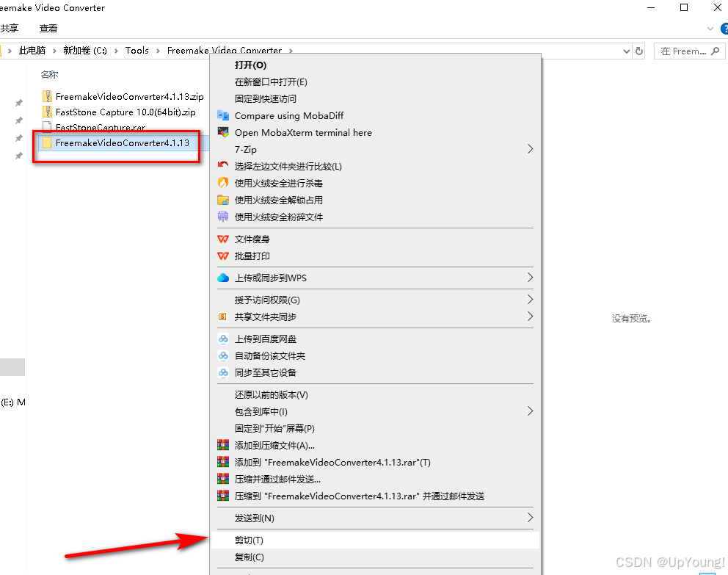This screenshot has height=575, width=728.
Task: Open the 查看 ribbon tab
Action: click(48, 29)
